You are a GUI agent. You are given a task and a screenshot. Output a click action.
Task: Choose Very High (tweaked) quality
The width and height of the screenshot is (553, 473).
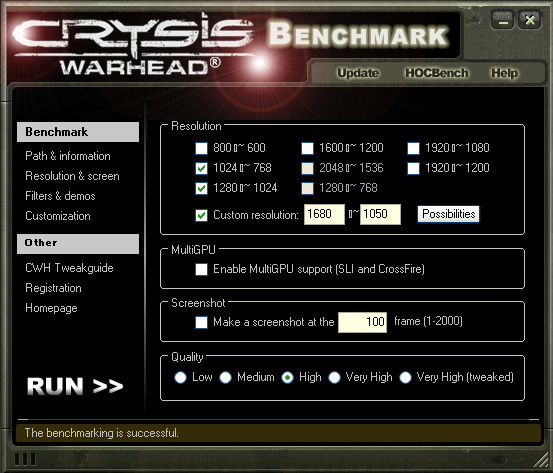405,377
